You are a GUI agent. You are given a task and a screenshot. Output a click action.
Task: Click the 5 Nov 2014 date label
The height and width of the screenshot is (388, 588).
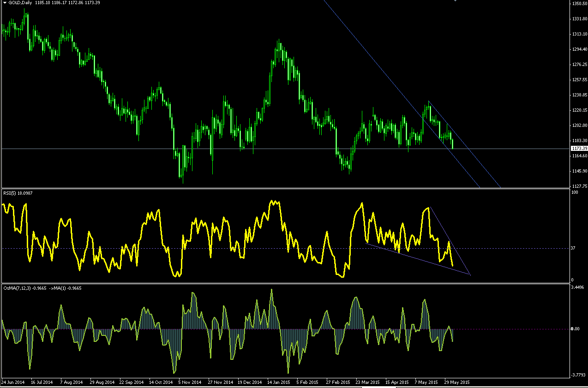click(x=191, y=382)
